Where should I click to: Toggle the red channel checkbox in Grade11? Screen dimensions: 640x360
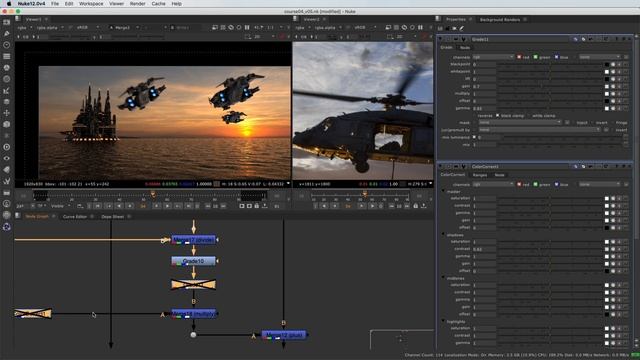(519, 57)
